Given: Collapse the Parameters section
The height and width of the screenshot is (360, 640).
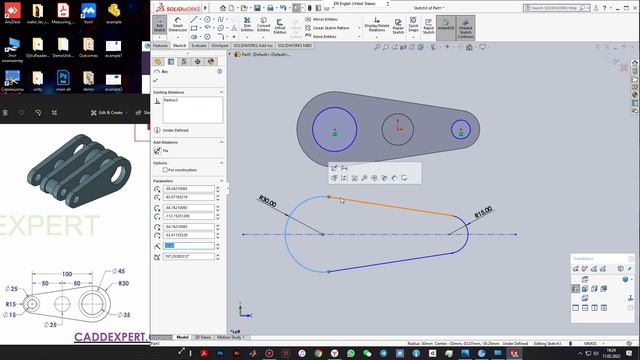Looking at the screenshot, I should (222, 181).
